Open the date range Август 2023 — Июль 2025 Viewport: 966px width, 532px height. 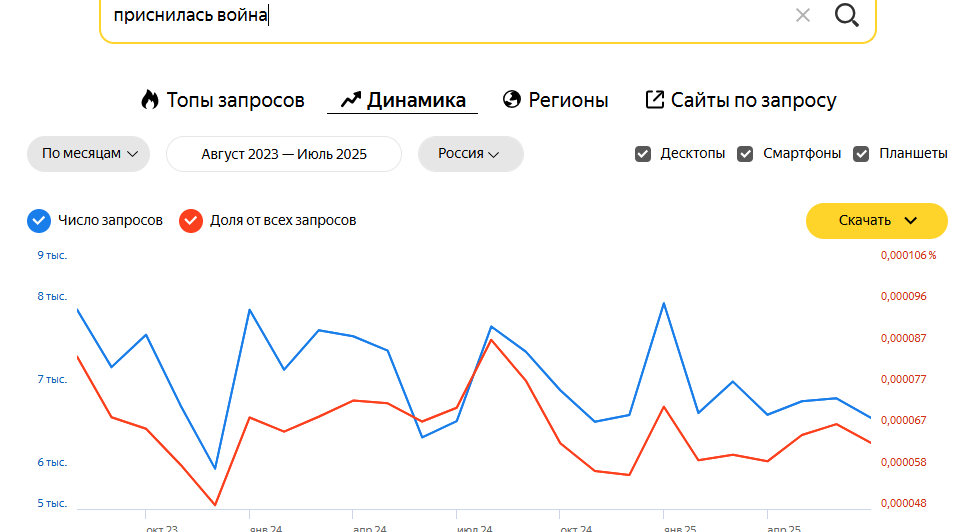tap(283, 154)
